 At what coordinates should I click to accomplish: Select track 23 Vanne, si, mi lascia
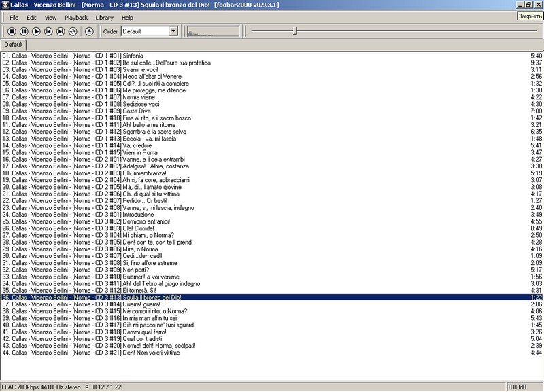[x=271, y=208]
